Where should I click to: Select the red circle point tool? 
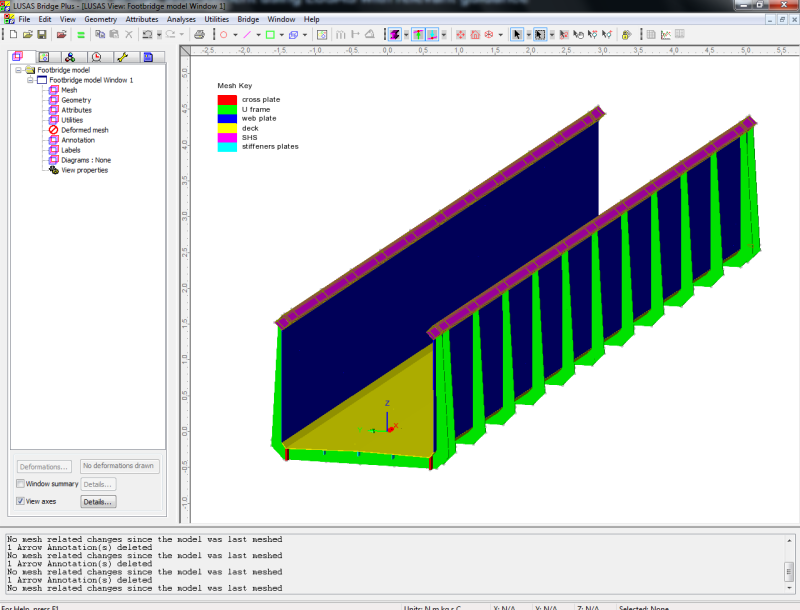223,35
